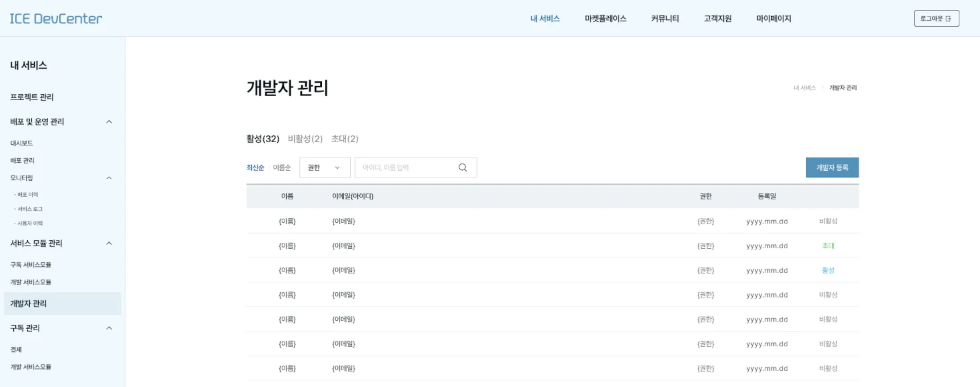The height and width of the screenshot is (387, 980).
Task: Open the 권한 filter dropdown
Action: [325, 167]
